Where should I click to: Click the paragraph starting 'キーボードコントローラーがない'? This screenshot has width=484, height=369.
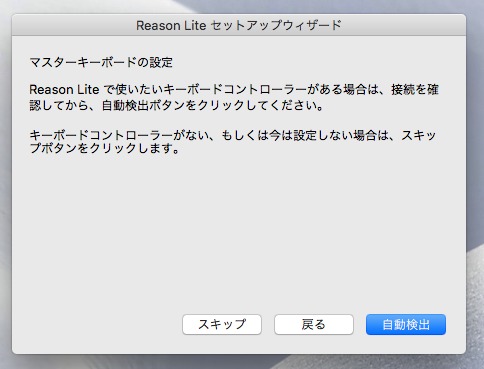[x=233, y=141]
